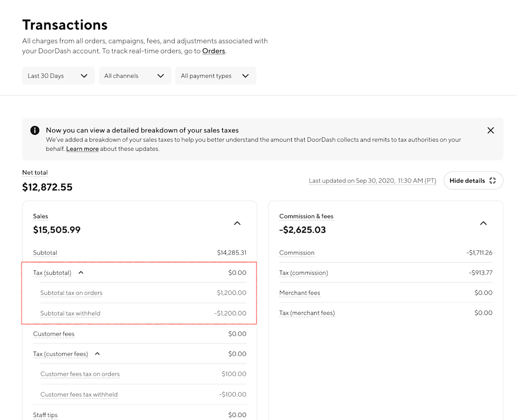517x420 pixels.
Task: Open the Last 30 Days filter
Action: pyautogui.click(x=58, y=75)
